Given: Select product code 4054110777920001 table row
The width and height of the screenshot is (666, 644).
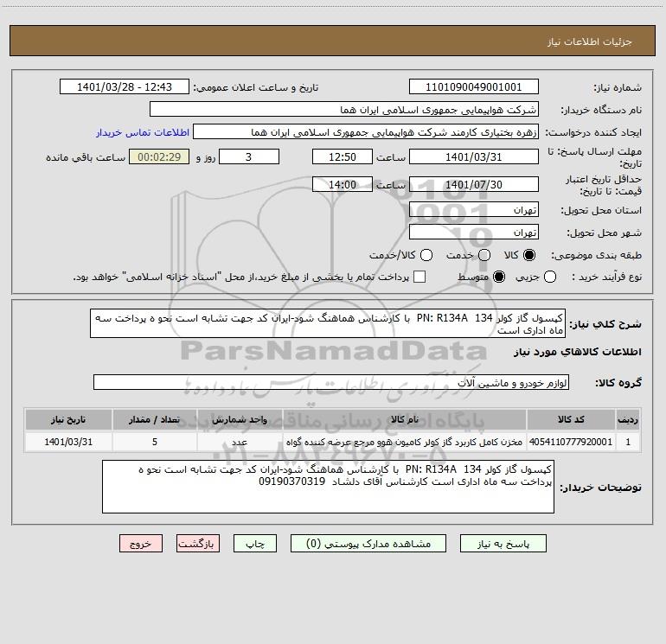Looking at the screenshot, I should pyautogui.click(x=571, y=442).
